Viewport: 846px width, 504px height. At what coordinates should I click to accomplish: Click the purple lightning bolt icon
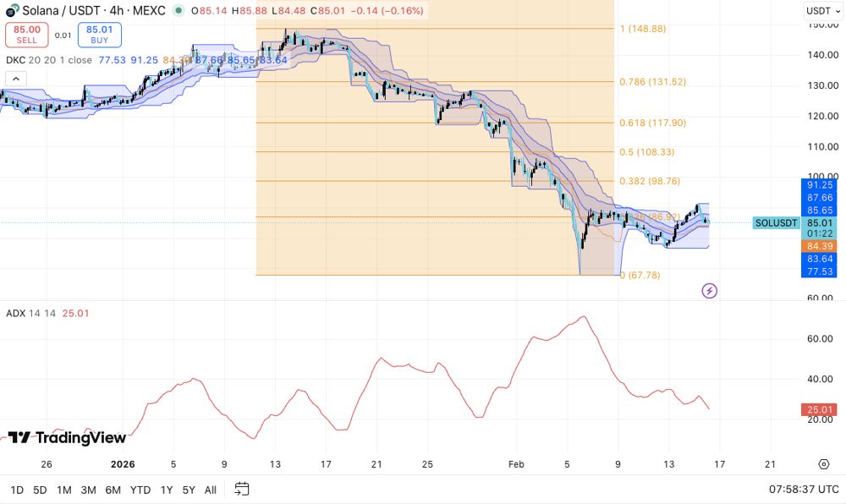click(709, 291)
